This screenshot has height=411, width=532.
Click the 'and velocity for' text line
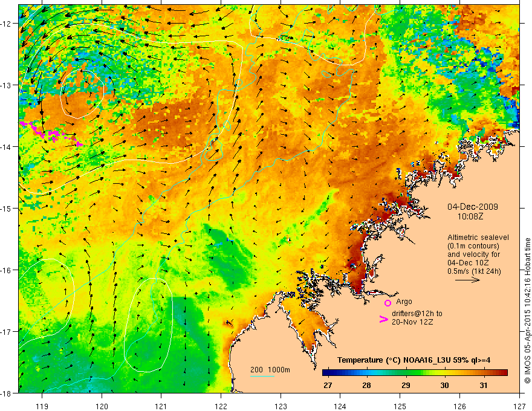tap(473, 254)
